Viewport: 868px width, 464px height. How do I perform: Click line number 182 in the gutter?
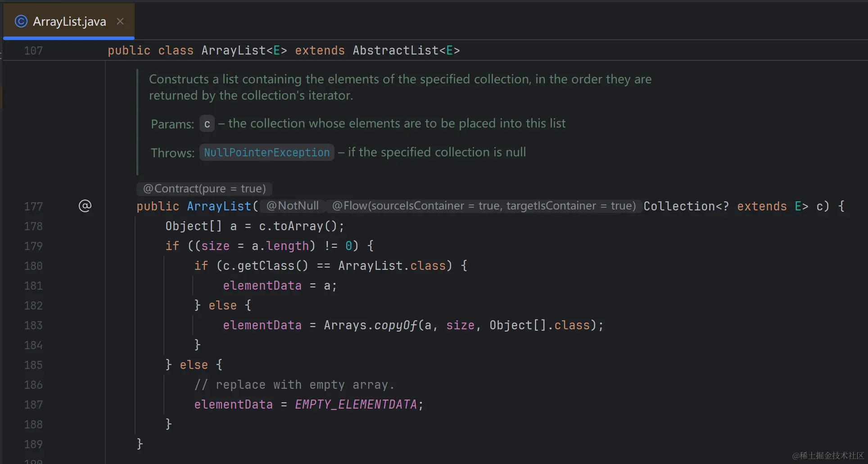click(x=33, y=305)
